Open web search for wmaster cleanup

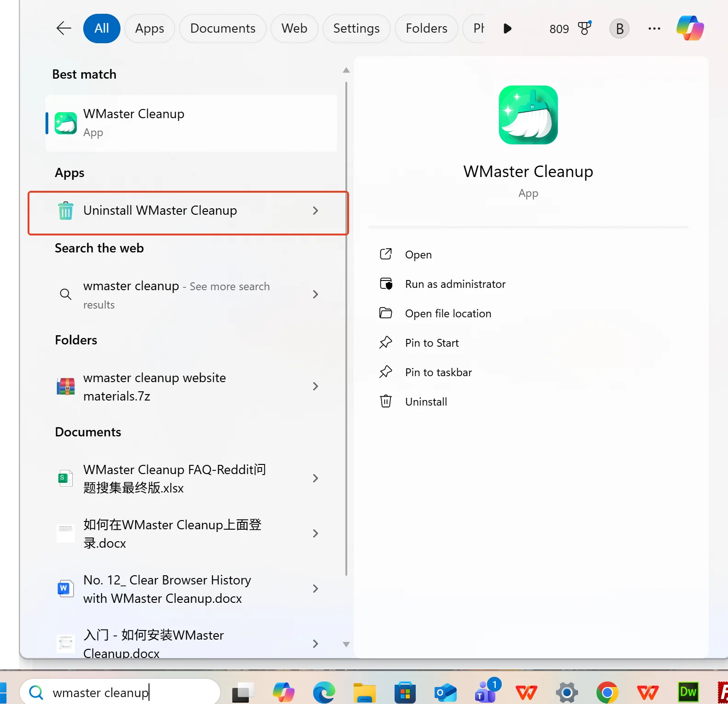pyautogui.click(x=188, y=294)
